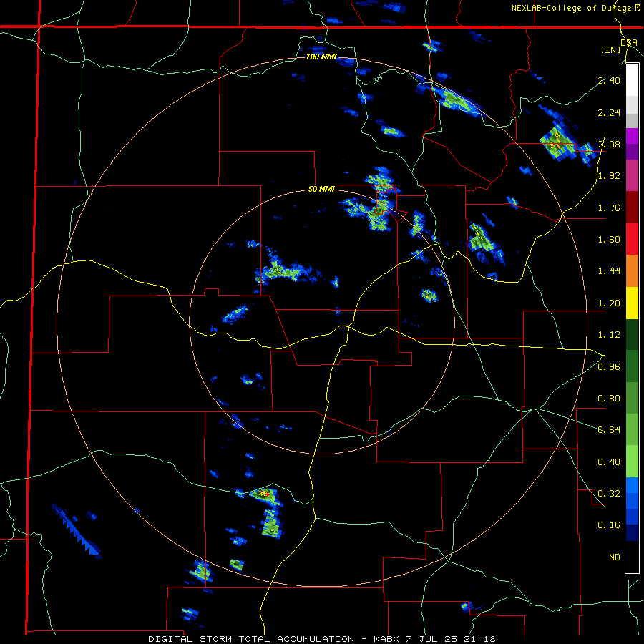Click the 0.48 legend value
Image resolution: width=644 pixels, height=644 pixels.
(609, 462)
